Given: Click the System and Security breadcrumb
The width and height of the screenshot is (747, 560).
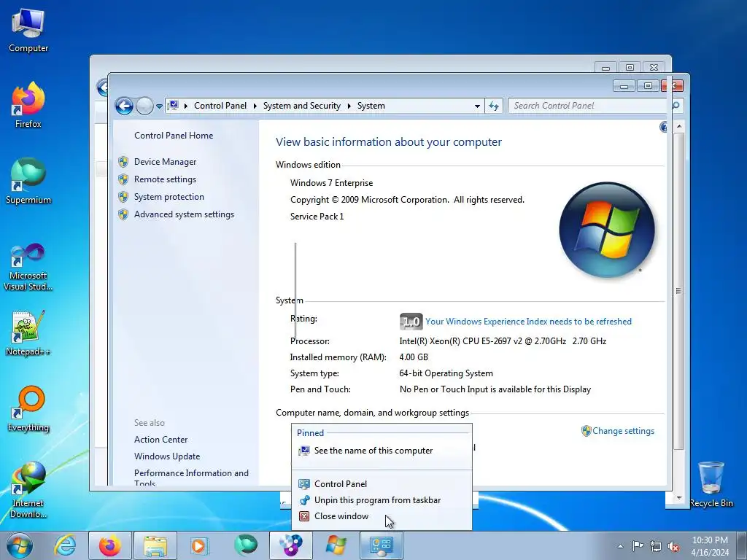Looking at the screenshot, I should click(x=302, y=106).
